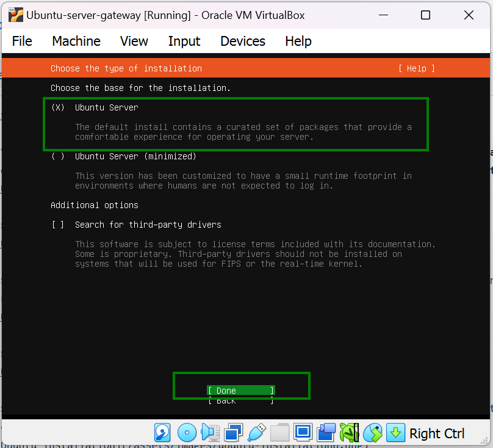
Task: Click the 'Additional options' heading
Action: click(95, 205)
